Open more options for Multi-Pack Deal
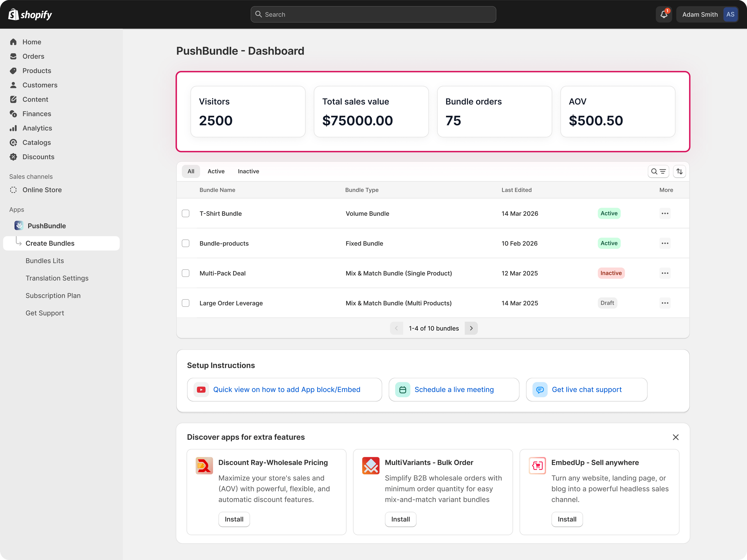 [665, 273]
